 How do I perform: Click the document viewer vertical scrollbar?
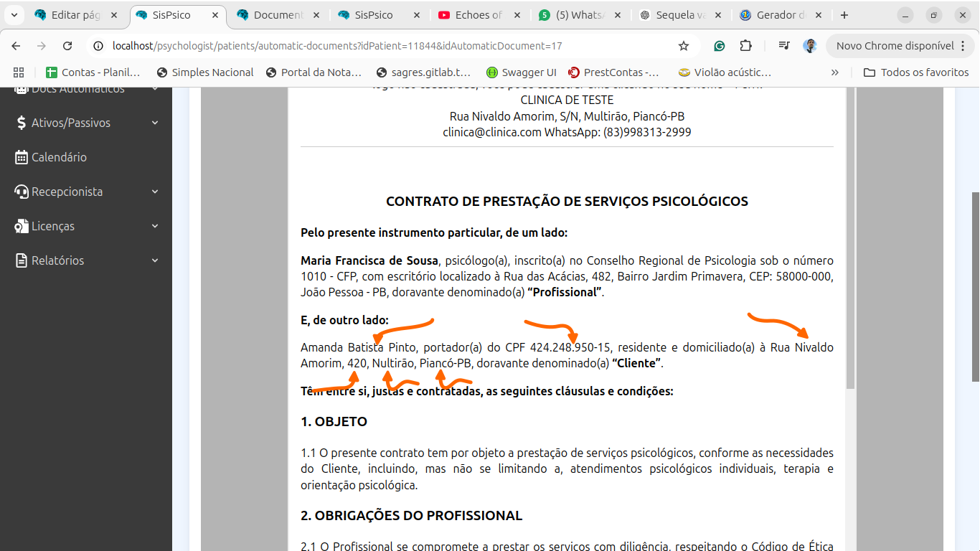point(851,237)
